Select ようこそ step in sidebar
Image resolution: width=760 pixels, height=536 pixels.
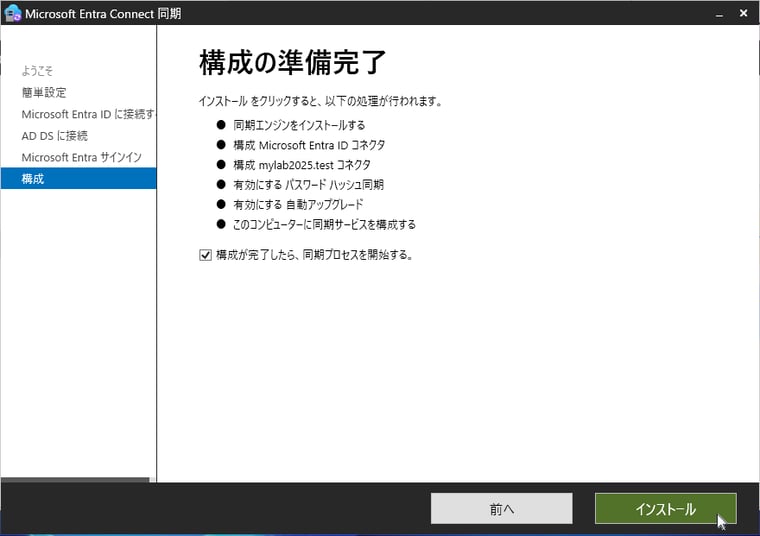click(x=37, y=71)
